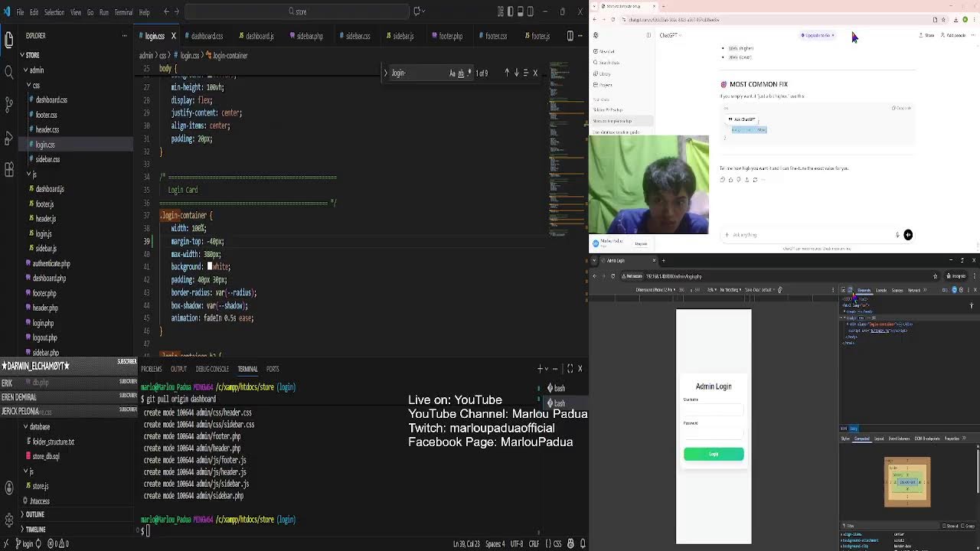980x551 pixels.
Task: Click the Explorer more actions ellipsis
Action: [126, 35]
